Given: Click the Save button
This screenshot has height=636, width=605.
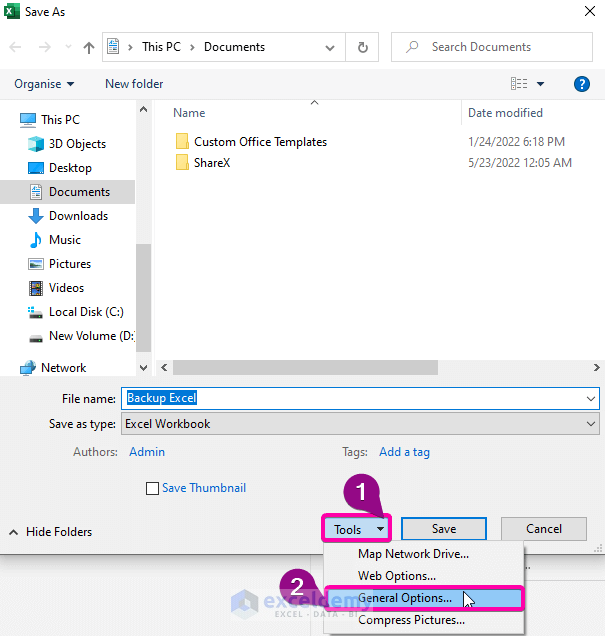Looking at the screenshot, I should pyautogui.click(x=444, y=529).
